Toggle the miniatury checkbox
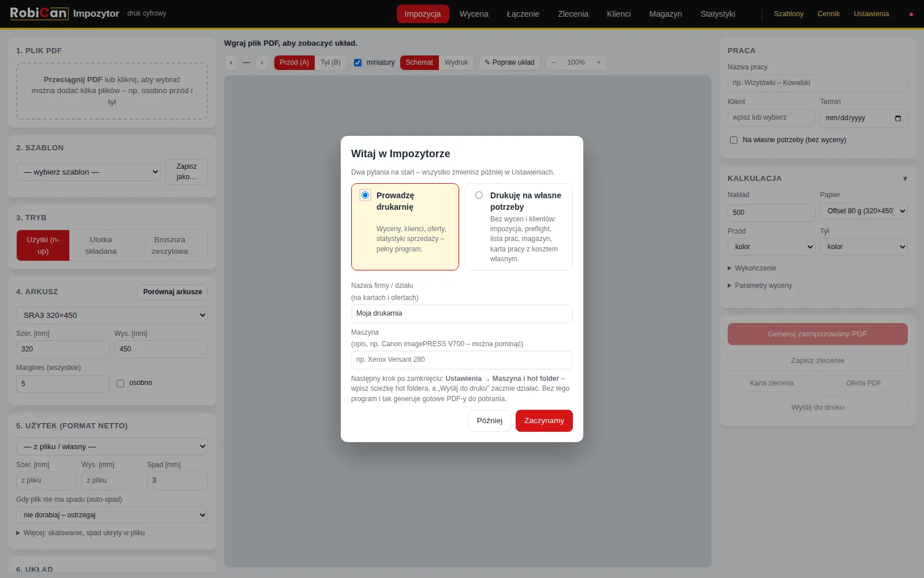 357,62
